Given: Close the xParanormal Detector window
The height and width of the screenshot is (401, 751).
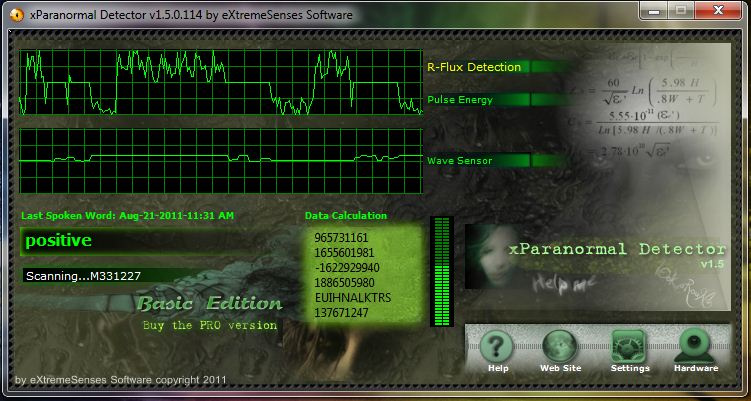Looking at the screenshot, I should (x=718, y=10).
